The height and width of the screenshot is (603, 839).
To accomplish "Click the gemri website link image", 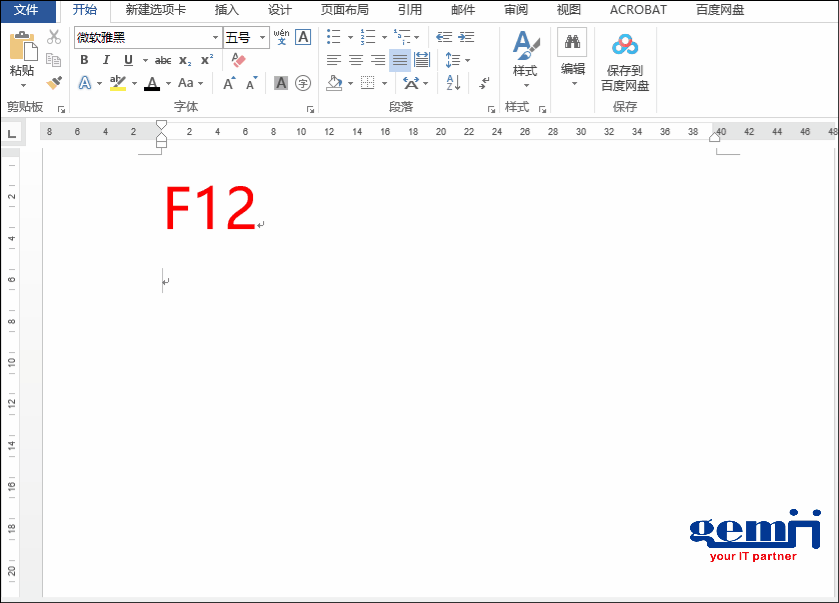I will click(x=750, y=535).
